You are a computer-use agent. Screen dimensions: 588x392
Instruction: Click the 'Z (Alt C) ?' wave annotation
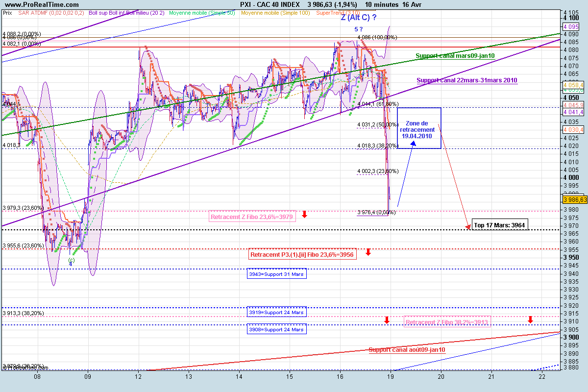click(359, 18)
